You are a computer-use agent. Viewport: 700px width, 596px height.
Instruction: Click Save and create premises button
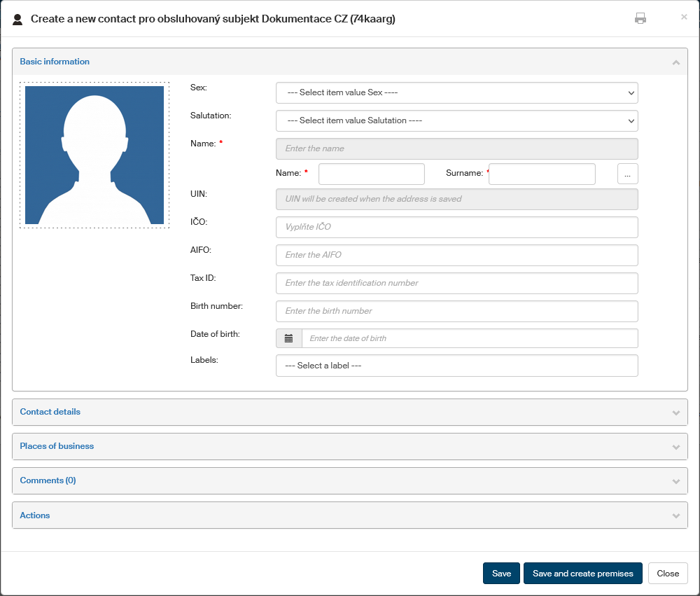click(x=582, y=573)
